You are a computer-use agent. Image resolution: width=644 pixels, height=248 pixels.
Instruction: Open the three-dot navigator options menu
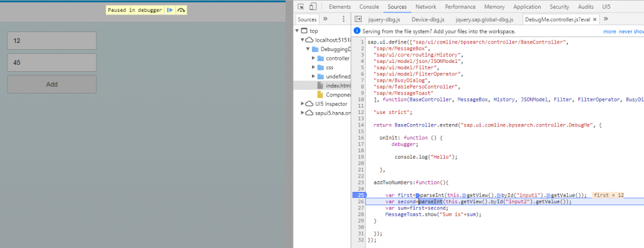(x=343, y=19)
